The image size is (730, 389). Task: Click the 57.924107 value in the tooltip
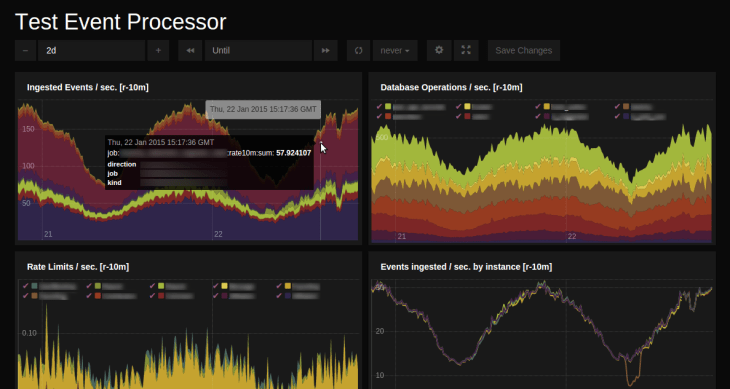[x=294, y=153]
